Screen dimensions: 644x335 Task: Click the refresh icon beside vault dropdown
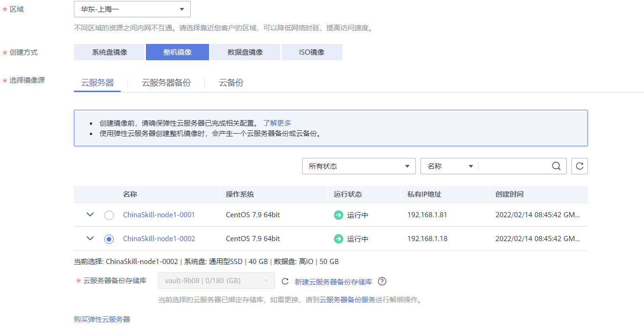point(285,282)
